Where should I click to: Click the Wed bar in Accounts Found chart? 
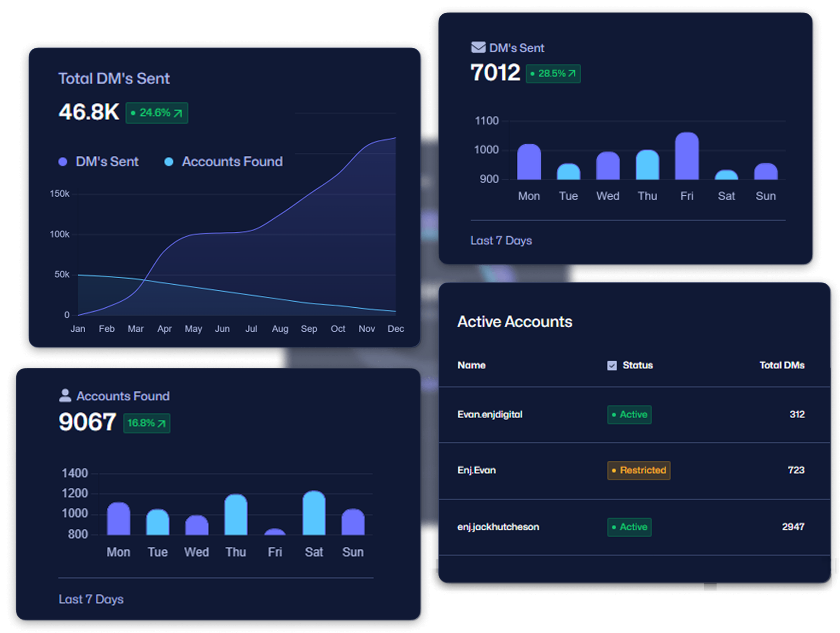click(197, 525)
